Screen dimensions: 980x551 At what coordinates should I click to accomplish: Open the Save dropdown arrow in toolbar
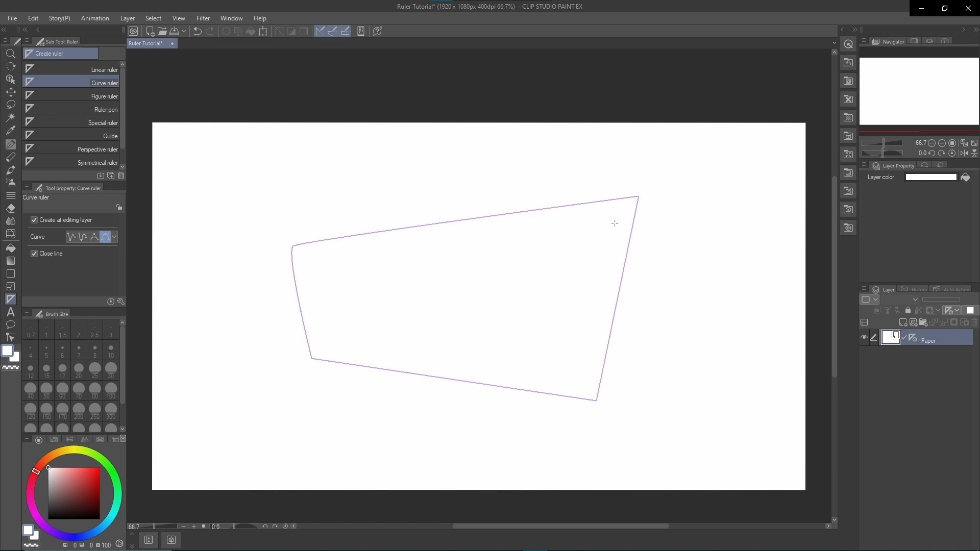coord(184,31)
